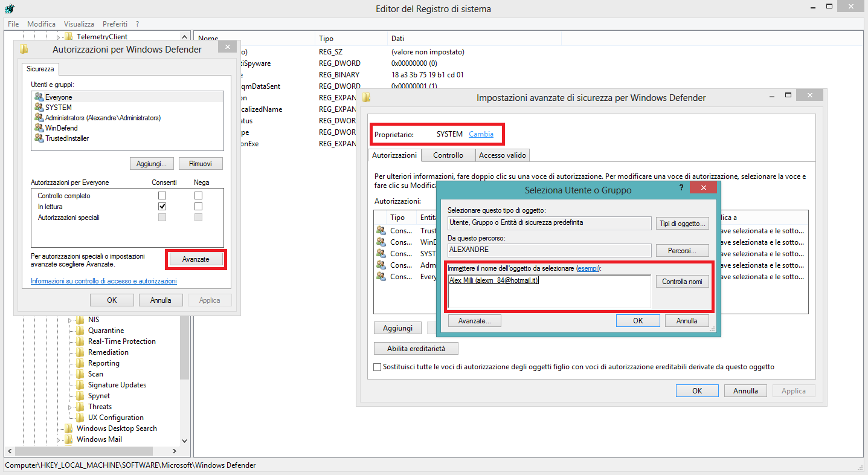Click the Everyone group icon in permissions list

point(39,97)
